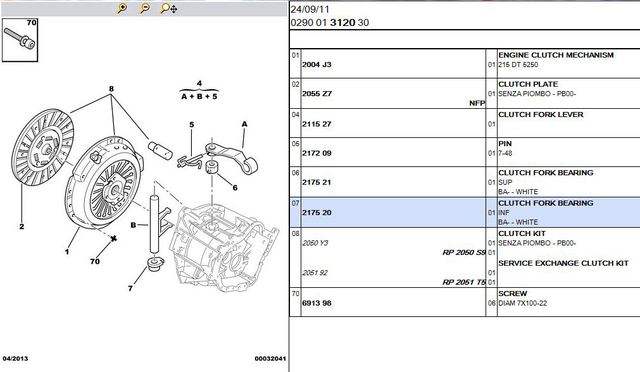Click replacement part RP 2050 S9
640x372 pixels.
pyautogui.click(x=464, y=252)
